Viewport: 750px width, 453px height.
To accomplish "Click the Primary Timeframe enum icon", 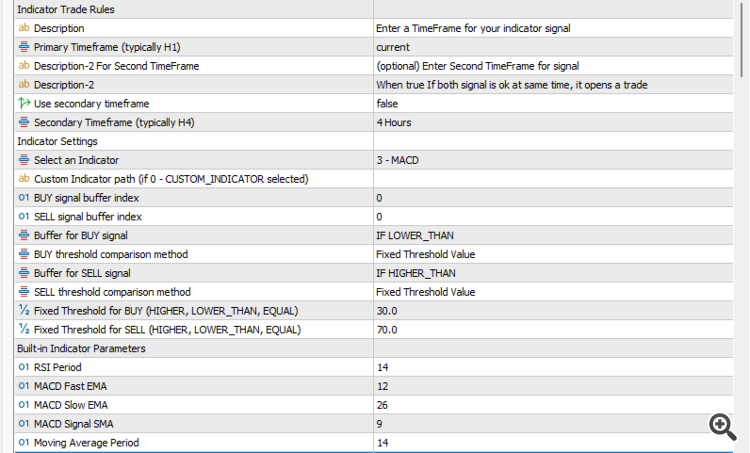I will click(x=24, y=47).
